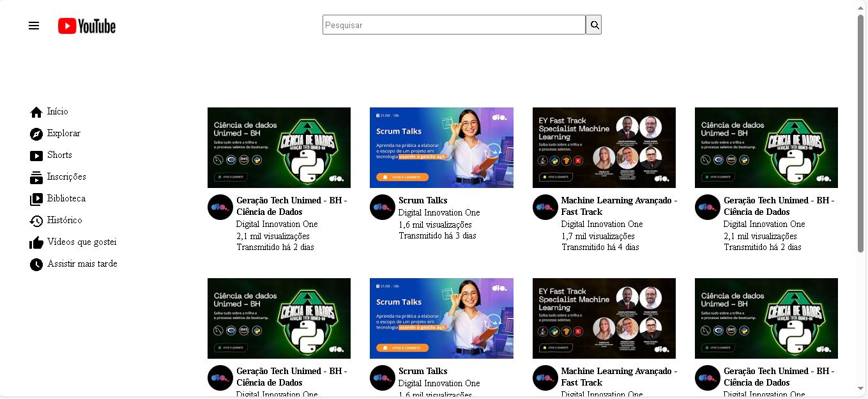
Task: Open avatar of top-row leftmost Geração Tech video
Action: (x=220, y=207)
